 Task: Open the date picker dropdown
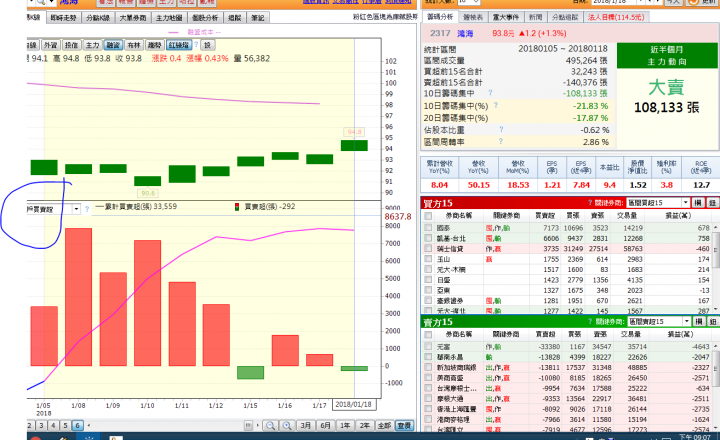tap(640, 2)
